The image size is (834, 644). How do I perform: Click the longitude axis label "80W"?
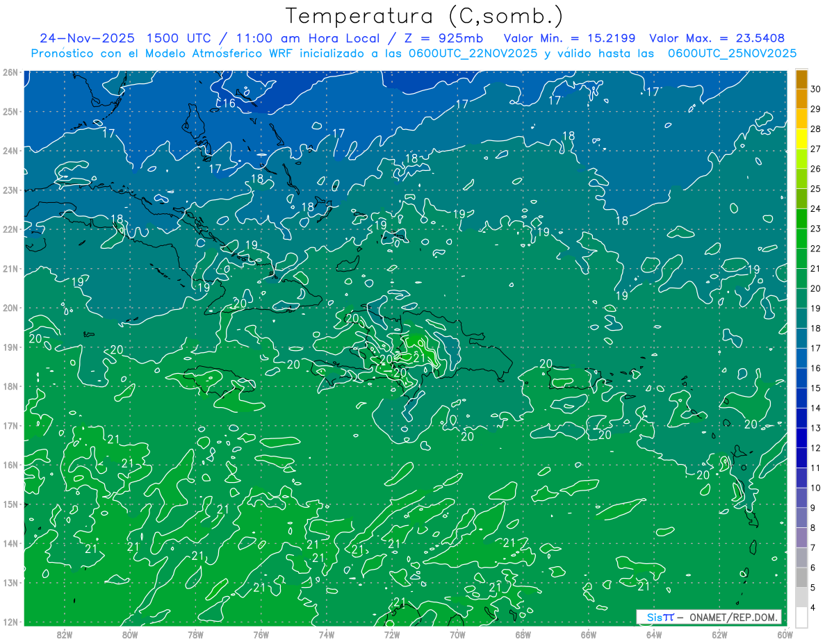(x=130, y=634)
